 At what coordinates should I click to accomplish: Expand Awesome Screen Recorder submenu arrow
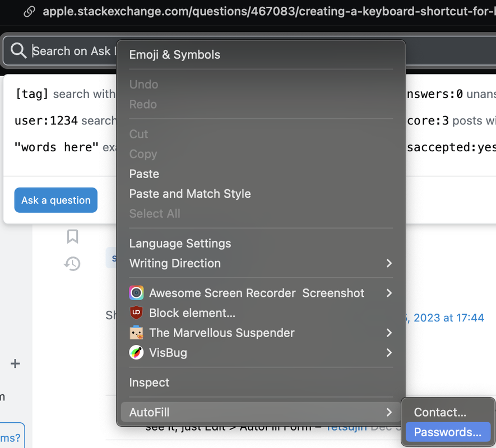click(x=389, y=293)
